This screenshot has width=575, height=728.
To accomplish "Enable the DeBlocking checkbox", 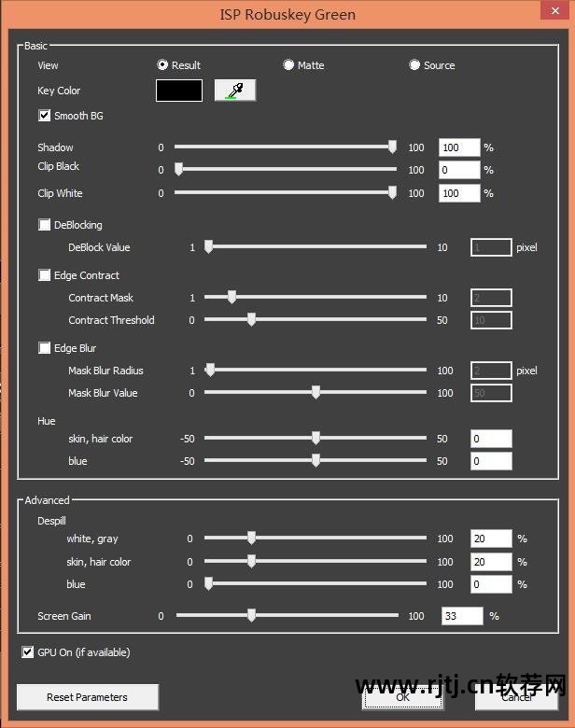I will click(44, 225).
